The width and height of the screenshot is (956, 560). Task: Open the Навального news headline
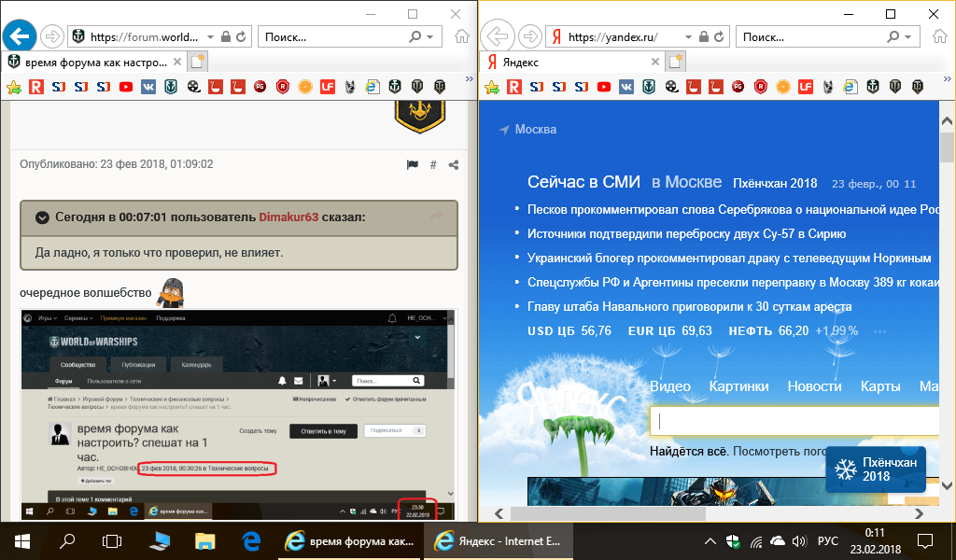[690, 307]
